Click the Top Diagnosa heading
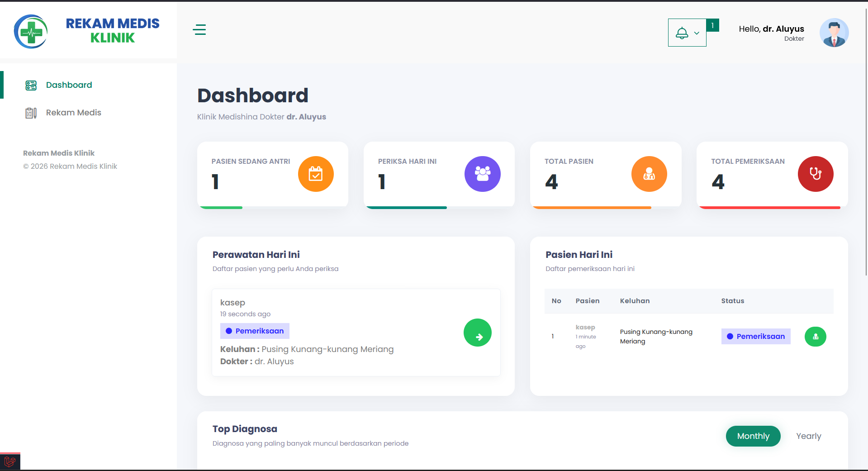The image size is (868, 471). point(245,429)
